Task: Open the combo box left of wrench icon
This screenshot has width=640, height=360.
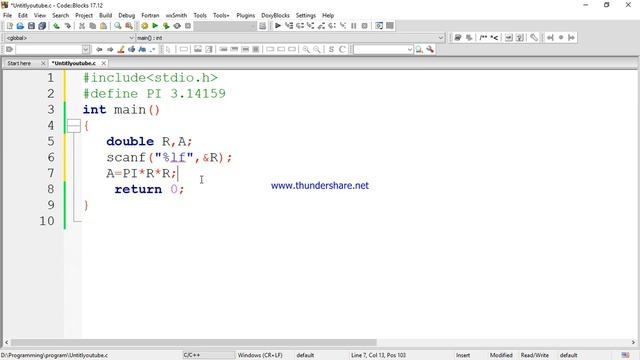Action: pyautogui.click(x=383, y=49)
